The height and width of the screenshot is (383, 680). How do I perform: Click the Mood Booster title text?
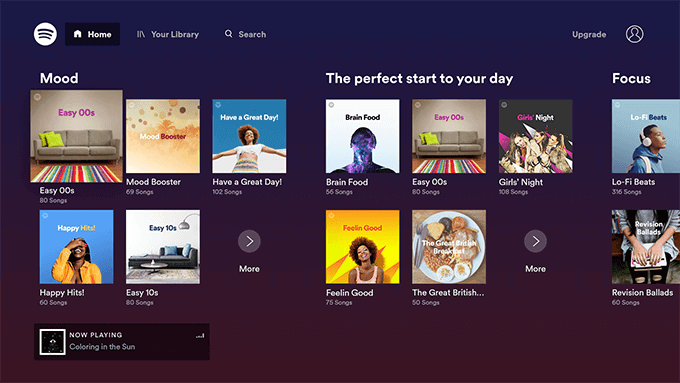tap(154, 182)
